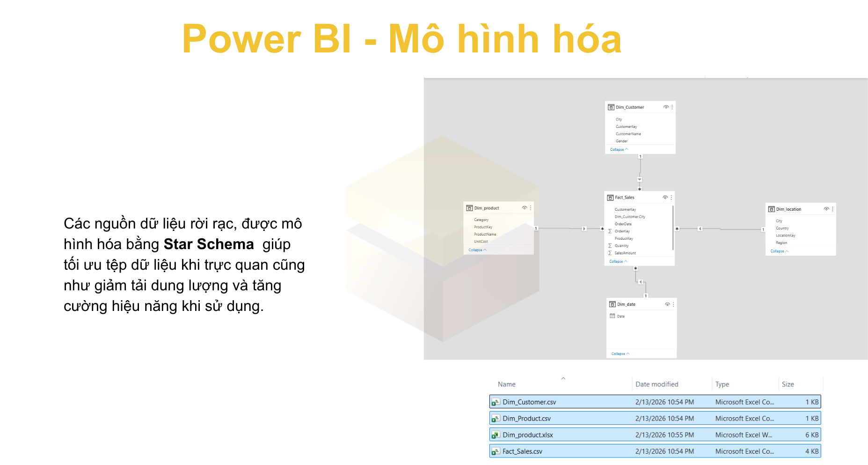Click the sigma icon beside Quantity field
This screenshot has width=868, height=465.
[610, 246]
